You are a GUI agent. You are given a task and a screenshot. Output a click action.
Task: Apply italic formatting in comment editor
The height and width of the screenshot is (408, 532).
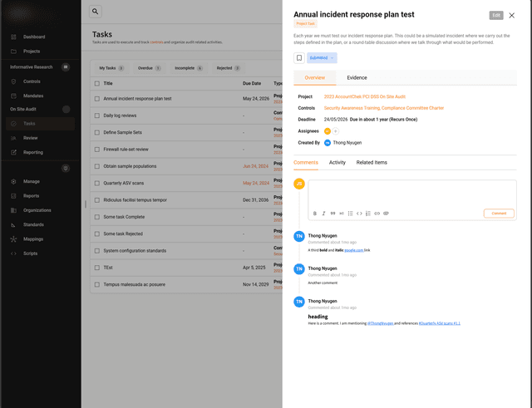323,214
